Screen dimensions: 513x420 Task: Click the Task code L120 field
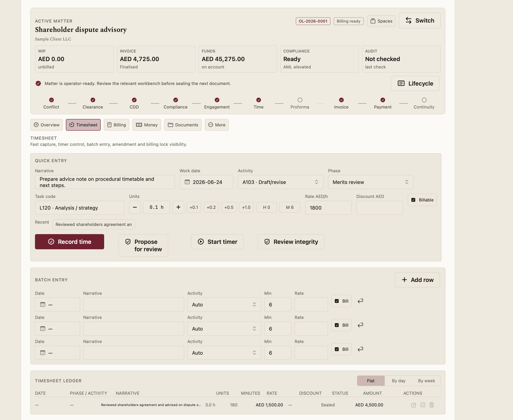point(79,208)
